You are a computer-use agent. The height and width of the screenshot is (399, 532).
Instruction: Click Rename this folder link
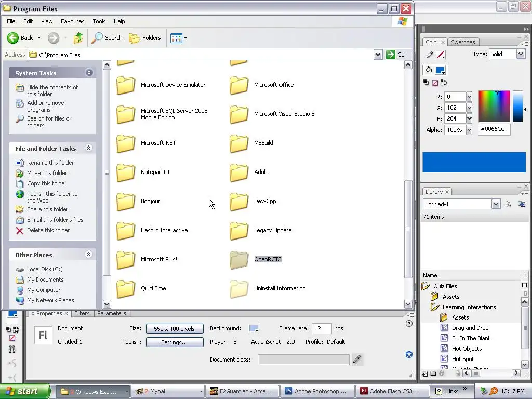(50, 163)
